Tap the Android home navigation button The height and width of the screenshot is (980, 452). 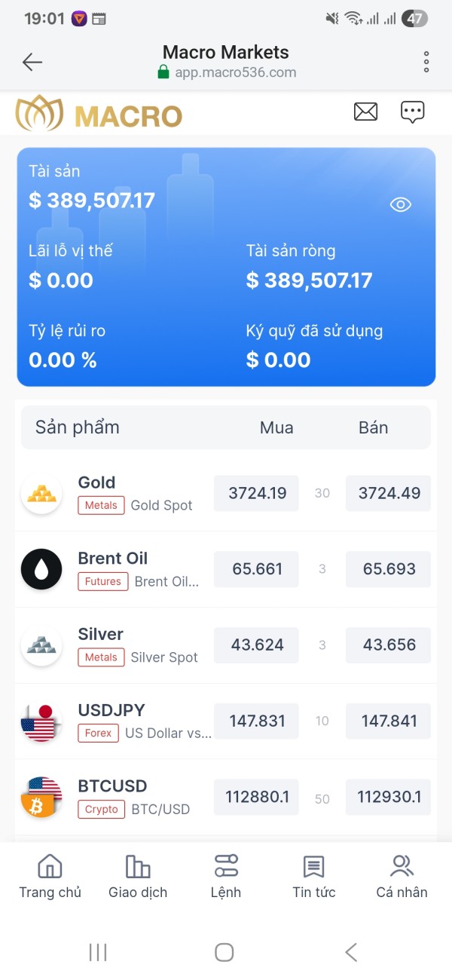pos(224,952)
